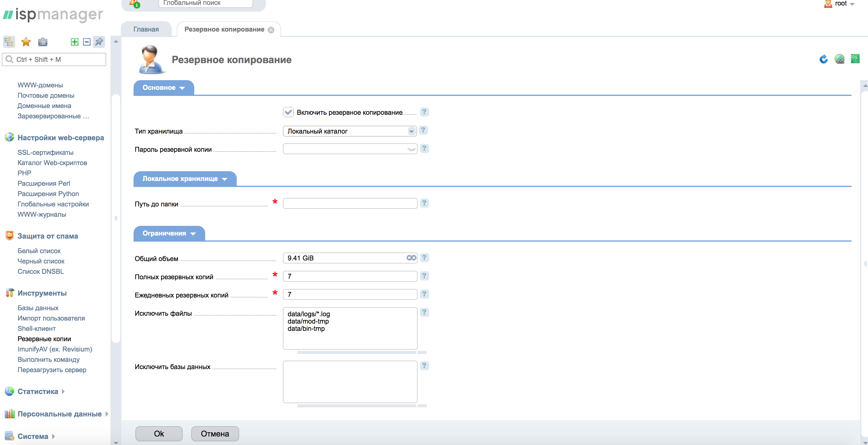Screen dimensions: 868x445
Task: Click the collapse all minus icon
Action: coord(86,42)
